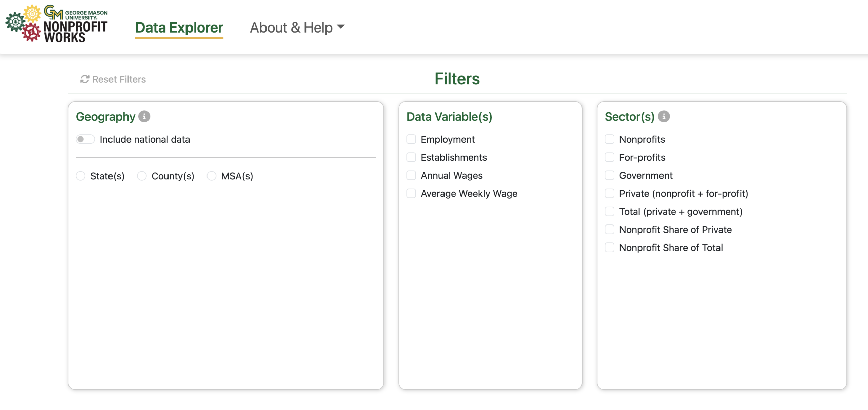Viewport: 868px width, 410px height.
Task: Check Average Weekly Wage option
Action: [x=411, y=193]
